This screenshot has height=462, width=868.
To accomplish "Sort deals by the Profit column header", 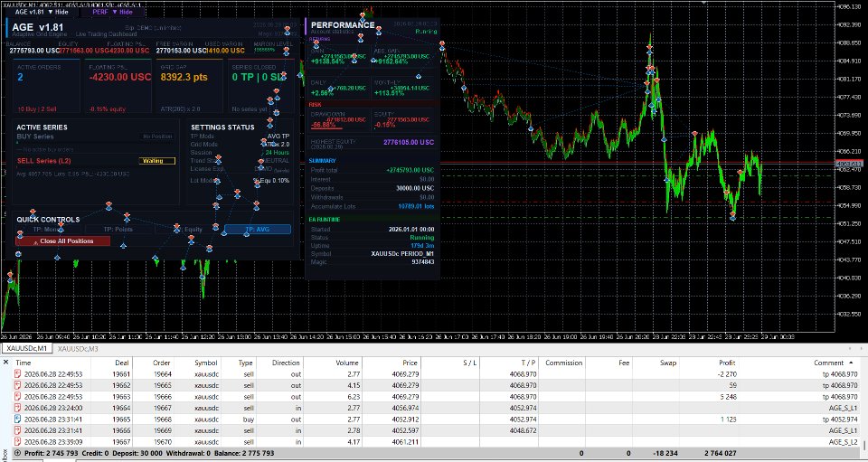I will [727, 363].
